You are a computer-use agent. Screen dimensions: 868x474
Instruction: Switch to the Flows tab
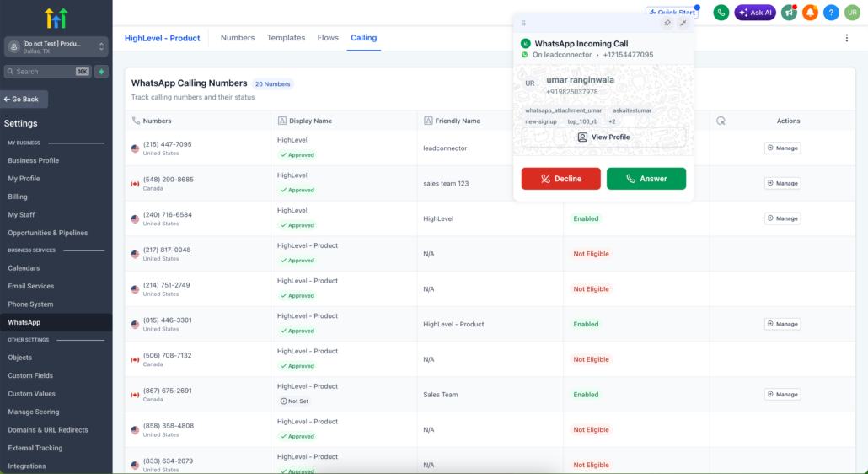click(328, 38)
